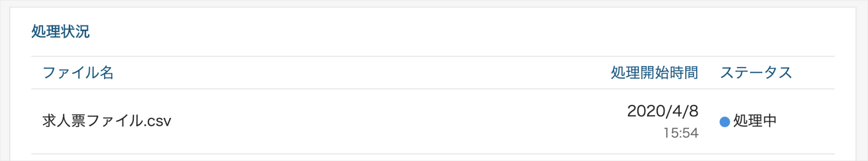Click the 処理中 status text
Viewport: 868px width, 161px height.
[x=755, y=121]
